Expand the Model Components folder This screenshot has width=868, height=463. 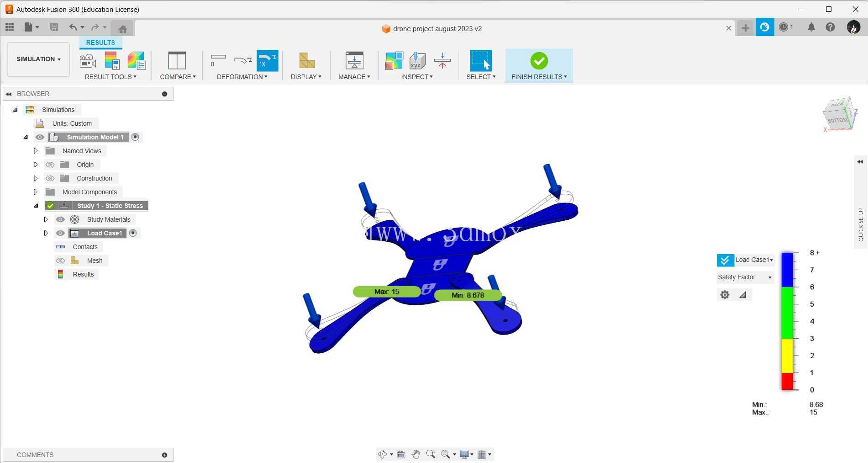coord(36,192)
